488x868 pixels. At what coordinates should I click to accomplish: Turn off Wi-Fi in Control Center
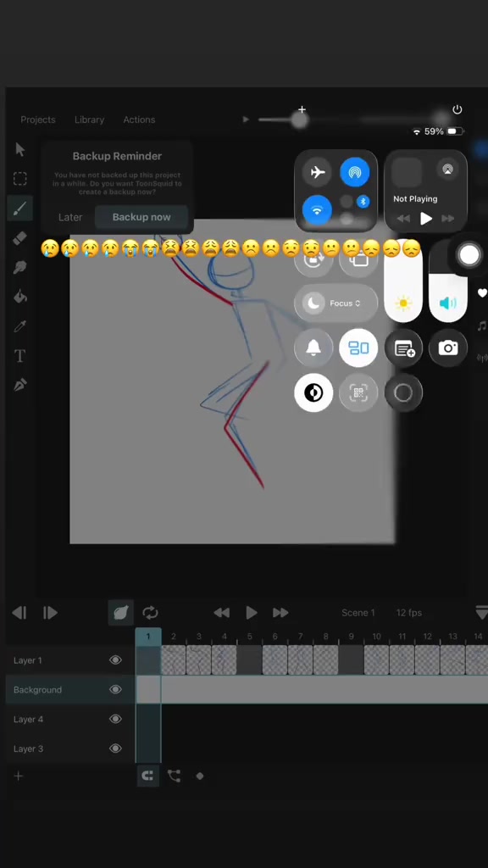(318, 210)
